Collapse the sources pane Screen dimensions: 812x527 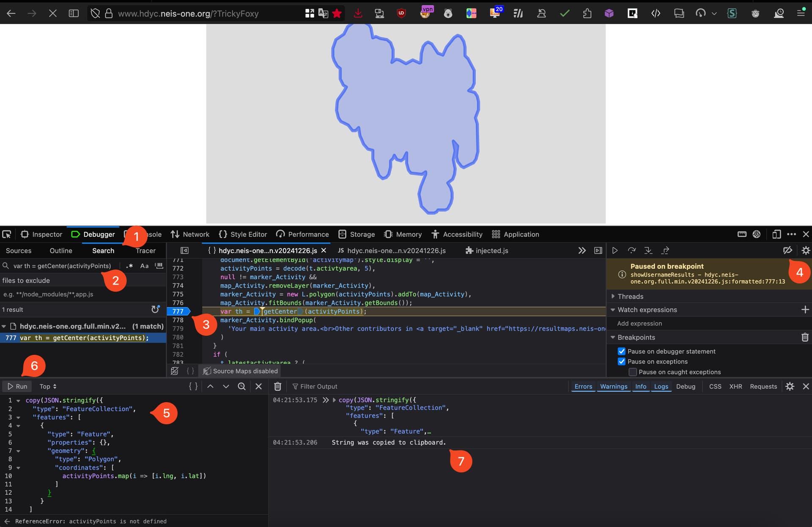[x=184, y=250]
